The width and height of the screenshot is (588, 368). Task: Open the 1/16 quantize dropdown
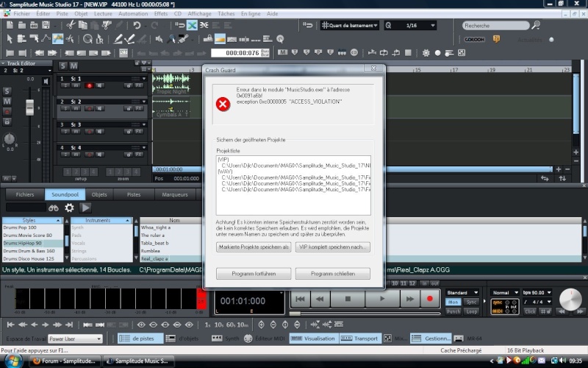click(411, 25)
